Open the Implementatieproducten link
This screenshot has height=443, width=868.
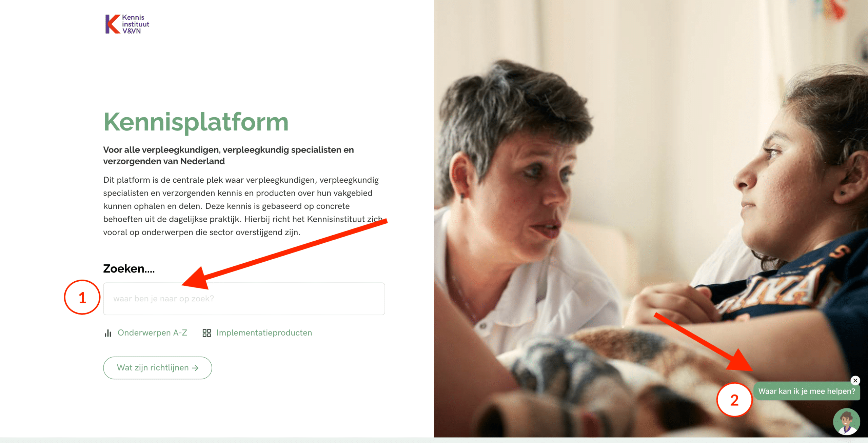pyautogui.click(x=264, y=333)
